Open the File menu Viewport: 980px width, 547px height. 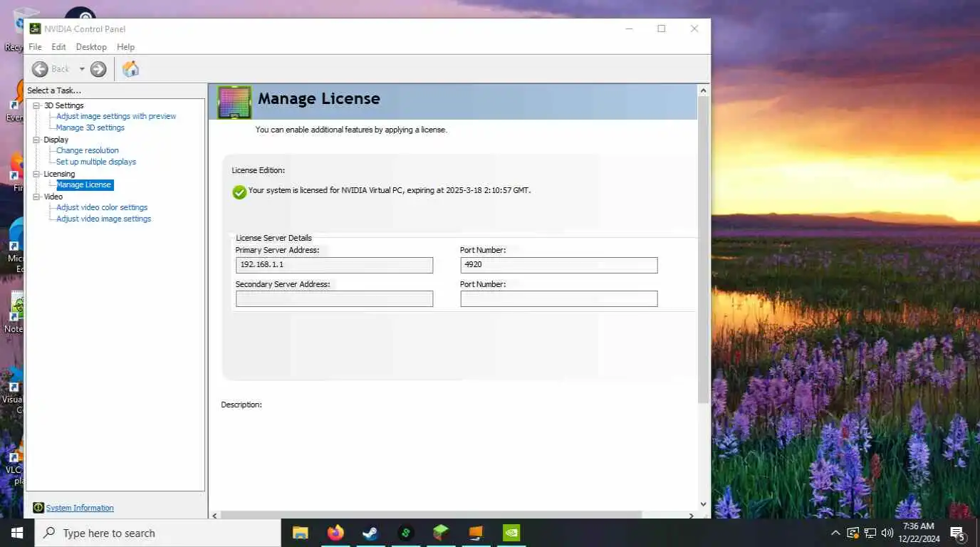pyautogui.click(x=35, y=47)
